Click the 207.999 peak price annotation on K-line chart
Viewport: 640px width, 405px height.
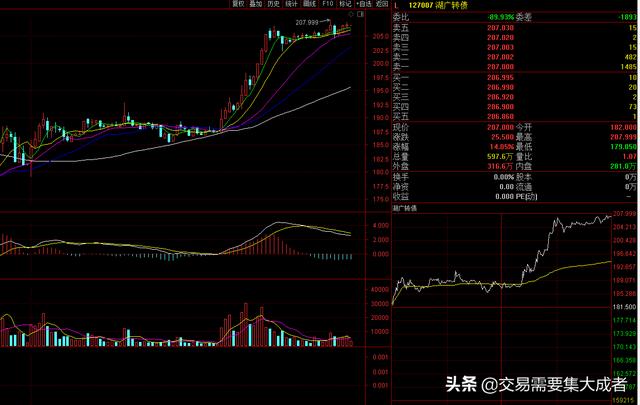tap(307, 23)
